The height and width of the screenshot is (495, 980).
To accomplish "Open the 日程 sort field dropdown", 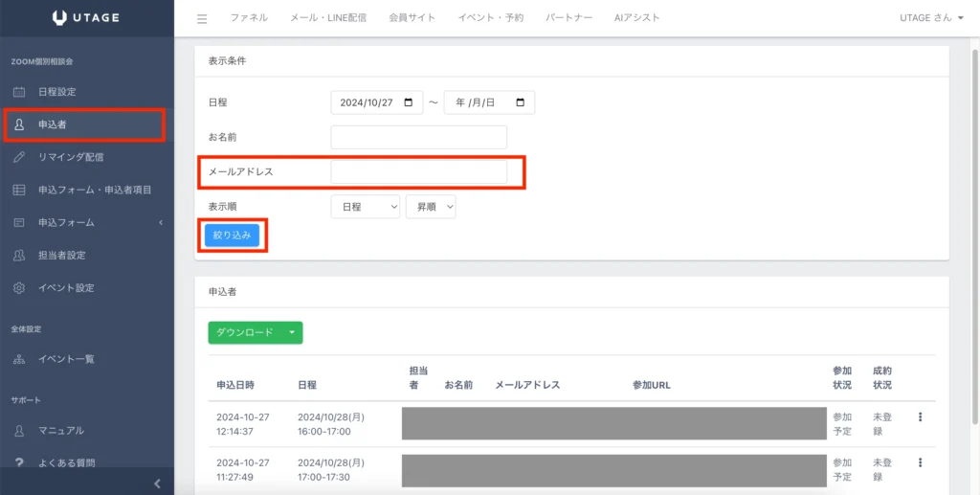I will pos(365,207).
